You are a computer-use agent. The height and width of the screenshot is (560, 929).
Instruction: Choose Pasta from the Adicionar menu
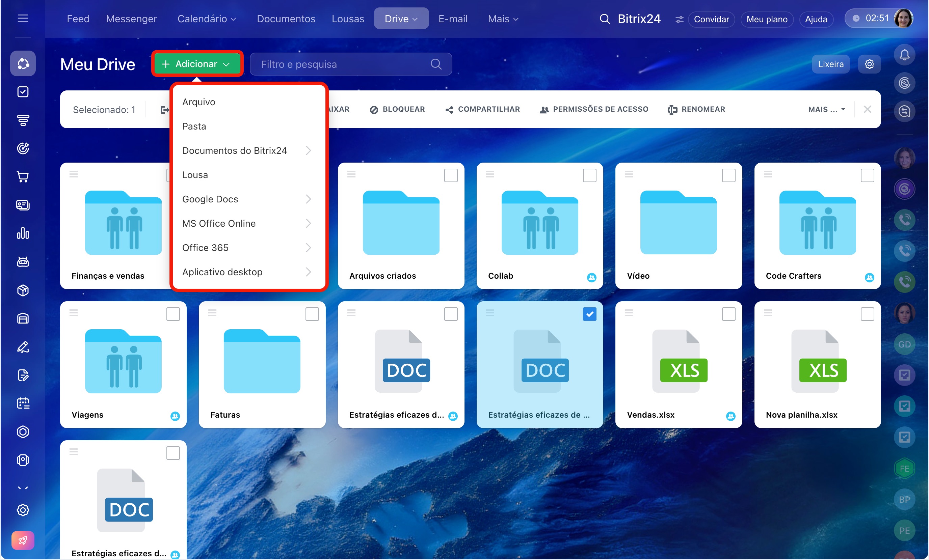(194, 126)
